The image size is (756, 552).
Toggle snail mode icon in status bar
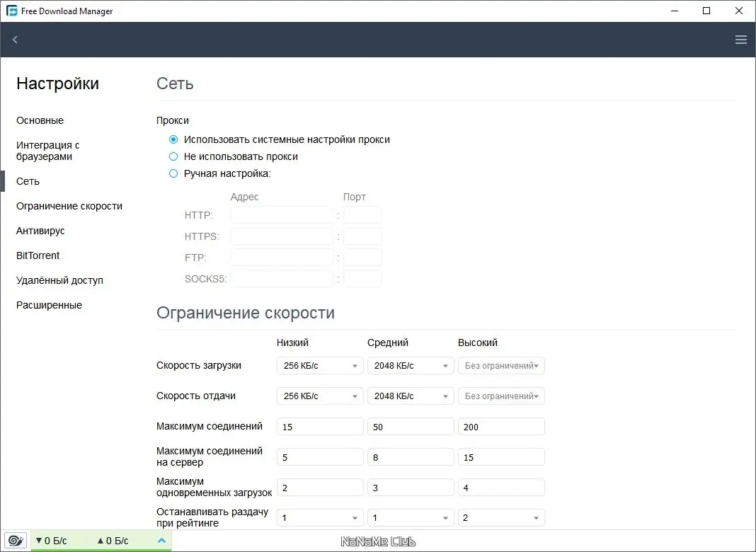(16, 541)
